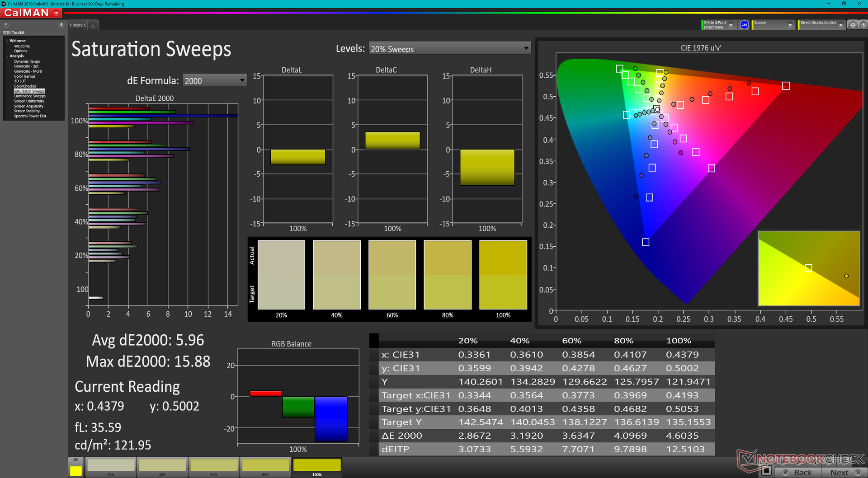The width and height of the screenshot is (868, 478).
Task: Select the 60% yellow swatch in bottom strip
Action: tap(214, 466)
